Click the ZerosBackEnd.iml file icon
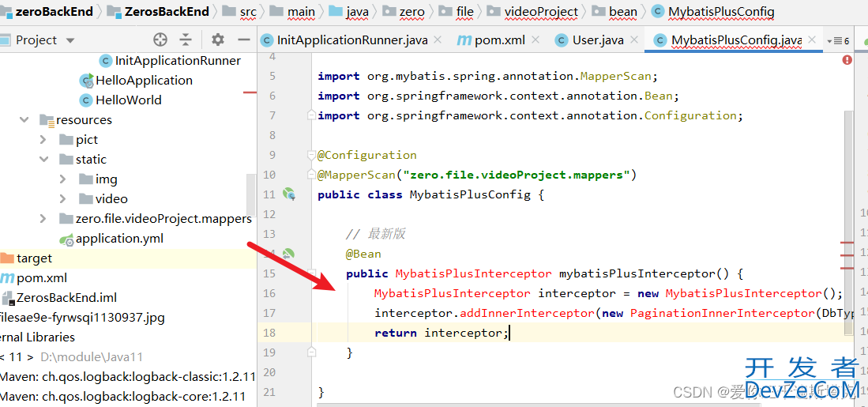This screenshot has width=868, height=407. coord(7,298)
